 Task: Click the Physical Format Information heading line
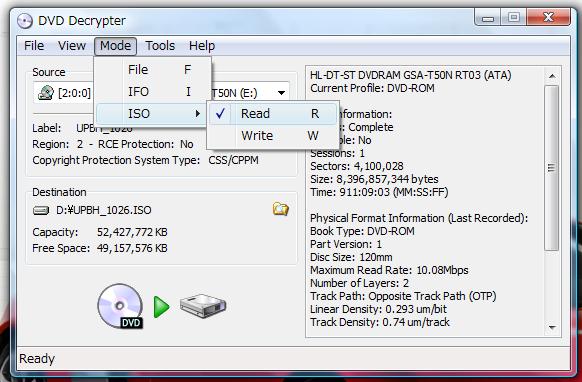[x=419, y=218]
